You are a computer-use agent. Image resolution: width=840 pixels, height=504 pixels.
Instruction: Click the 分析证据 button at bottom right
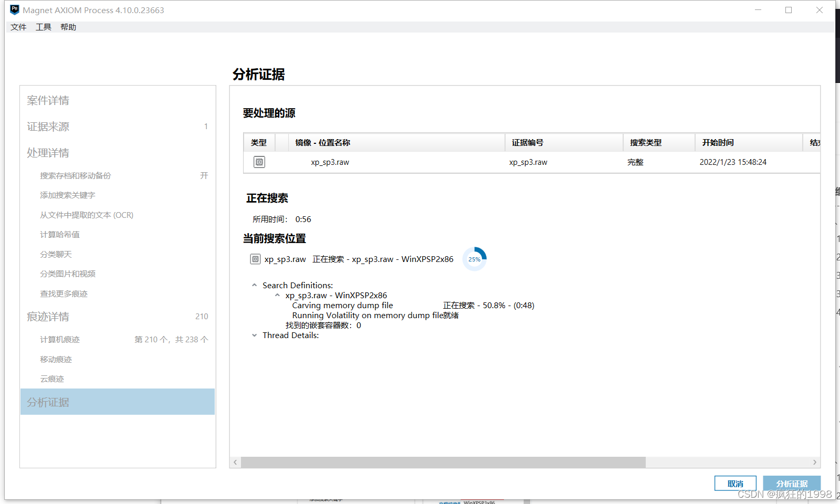click(x=792, y=484)
